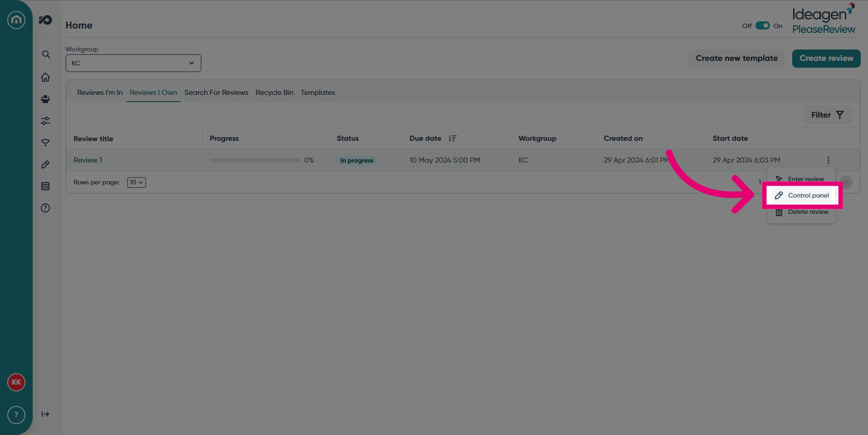This screenshot has width=868, height=435.
Task: Open the Filter button
Action: click(x=828, y=115)
